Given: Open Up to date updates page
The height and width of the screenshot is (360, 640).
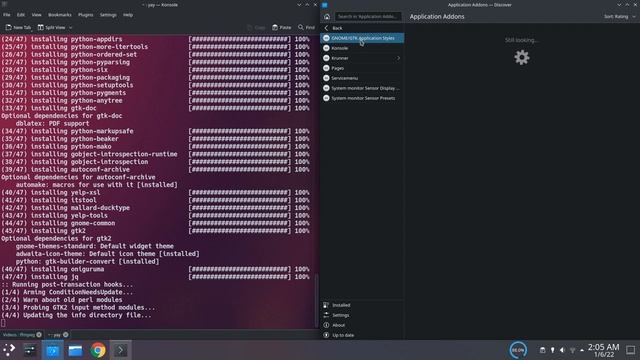Looking at the screenshot, I should coord(362,335).
